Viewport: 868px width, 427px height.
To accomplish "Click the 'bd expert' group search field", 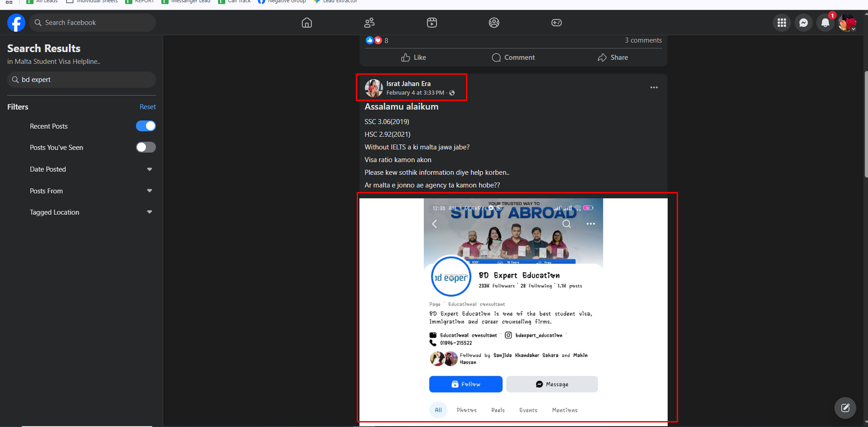I will [x=82, y=80].
